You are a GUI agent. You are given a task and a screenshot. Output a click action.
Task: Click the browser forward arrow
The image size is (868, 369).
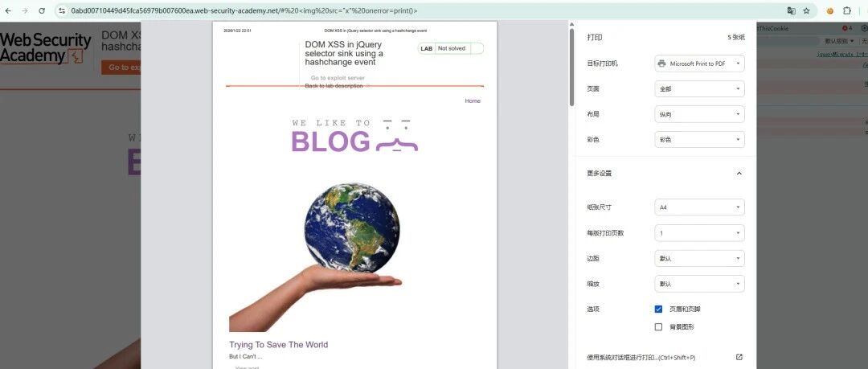point(24,10)
